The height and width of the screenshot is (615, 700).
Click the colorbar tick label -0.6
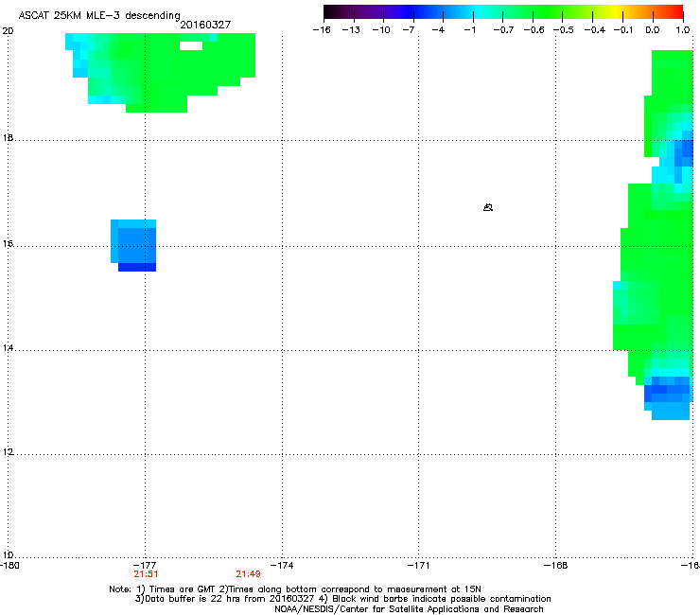click(x=534, y=30)
